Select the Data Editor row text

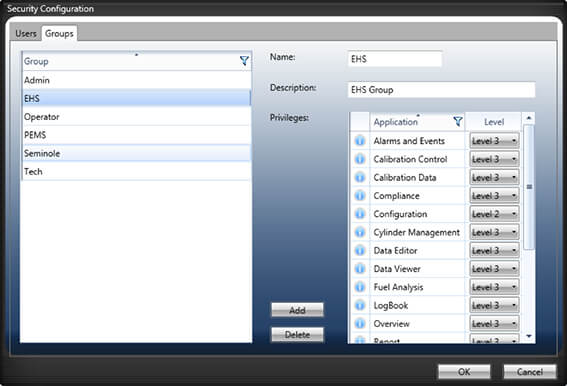tap(395, 250)
